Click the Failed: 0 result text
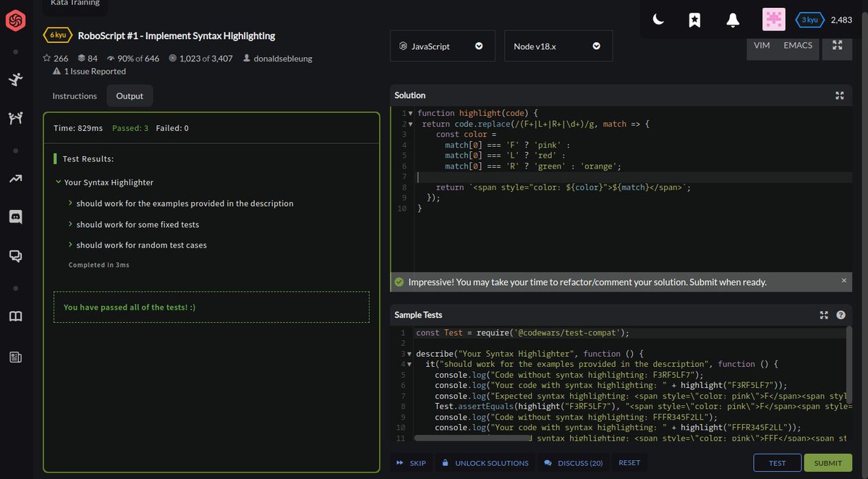Image resolution: width=868 pixels, height=479 pixels. [172, 128]
